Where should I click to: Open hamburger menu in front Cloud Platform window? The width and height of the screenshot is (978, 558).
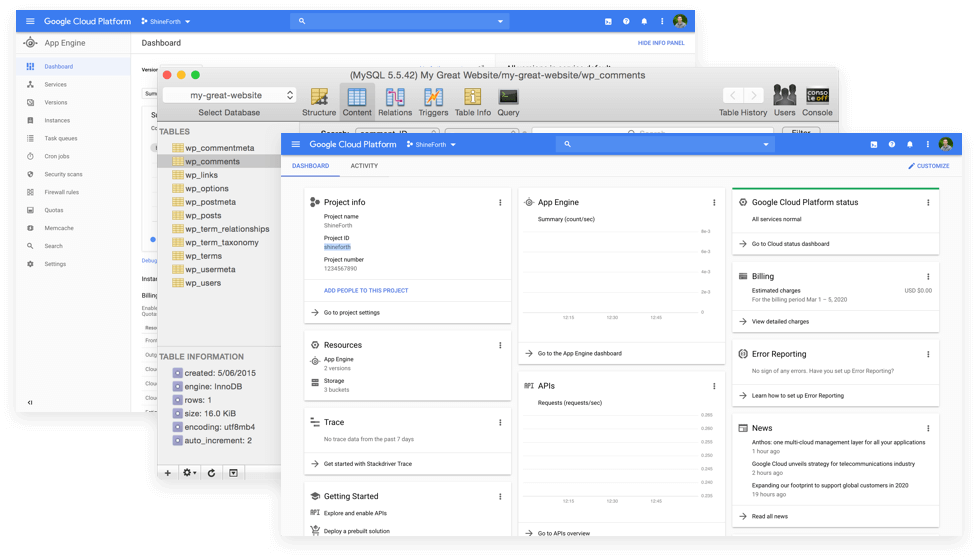[x=296, y=144]
